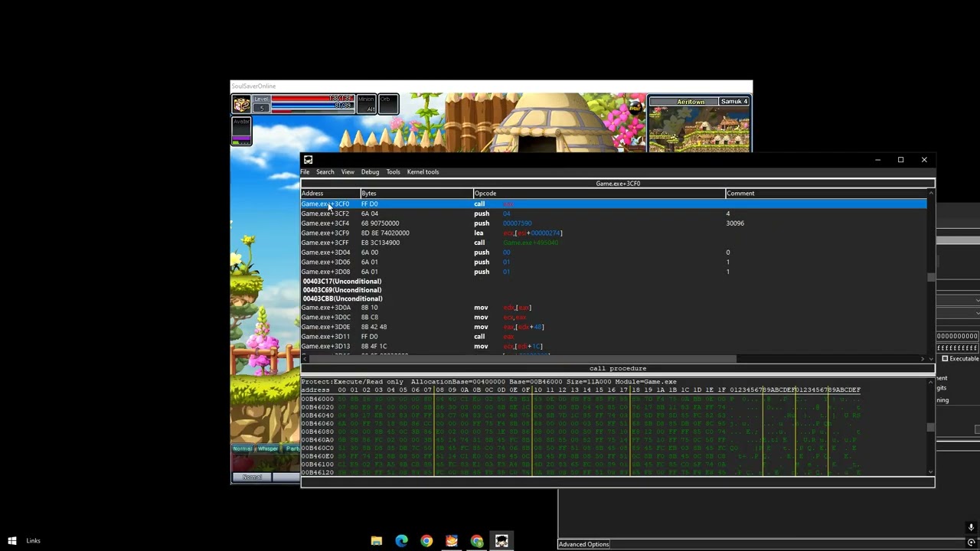
Task: Click the microphone tray icon
Action: point(971,527)
